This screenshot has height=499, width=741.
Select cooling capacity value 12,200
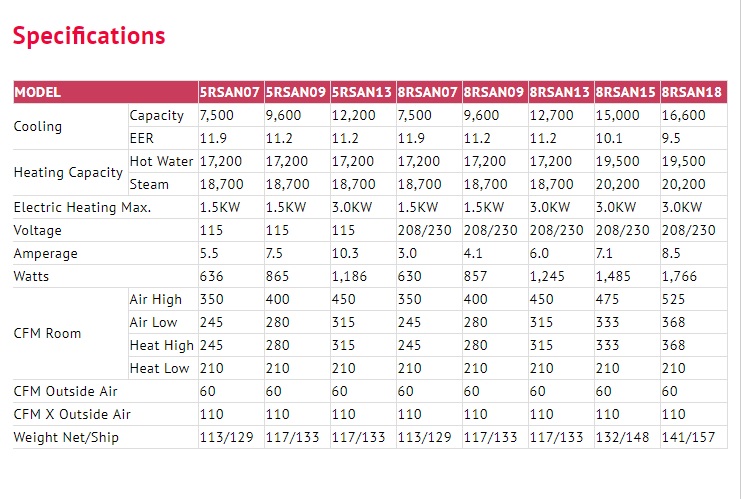[353, 116]
